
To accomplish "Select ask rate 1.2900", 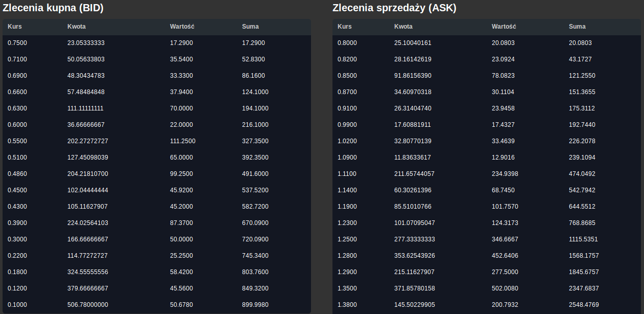I will [x=347, y=272].
